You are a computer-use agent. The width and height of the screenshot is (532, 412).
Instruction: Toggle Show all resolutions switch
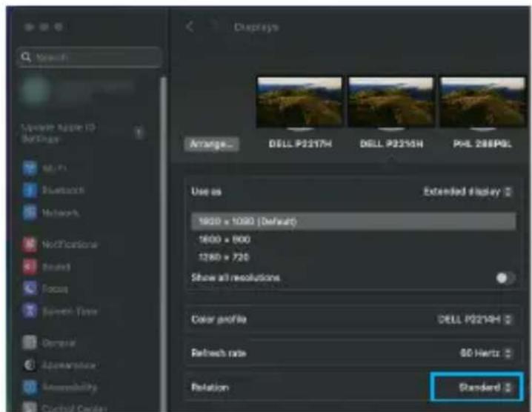coord(505,279)
